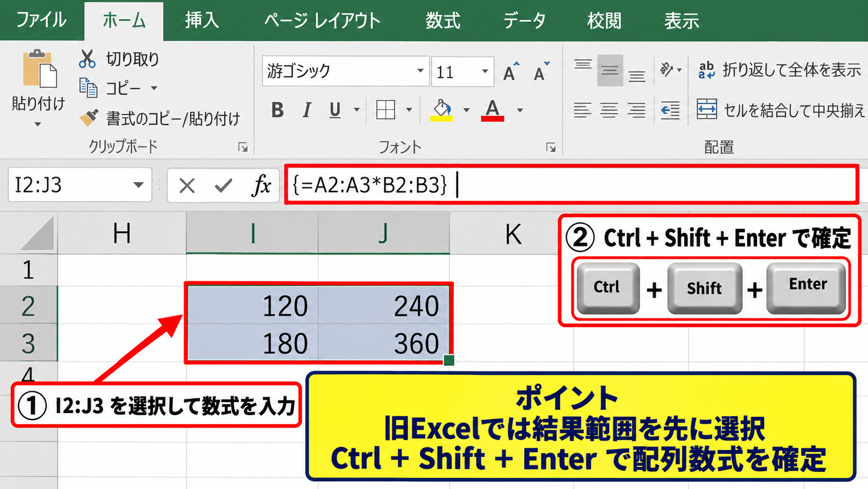Screen dimensions: 868x489
Task: Click the fx Insert Function button
Action: tap(261, 185)
